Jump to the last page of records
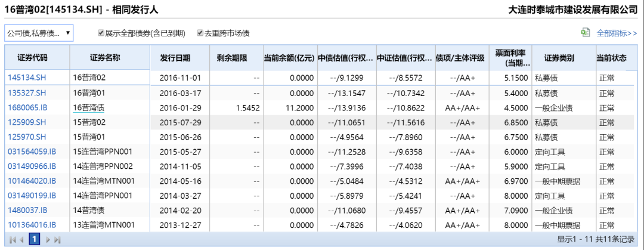 57,239
